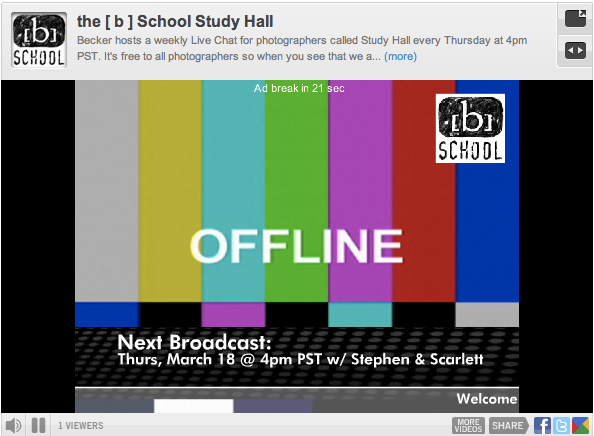
Task: Open the More Videos list
Action: coord(468,425)
